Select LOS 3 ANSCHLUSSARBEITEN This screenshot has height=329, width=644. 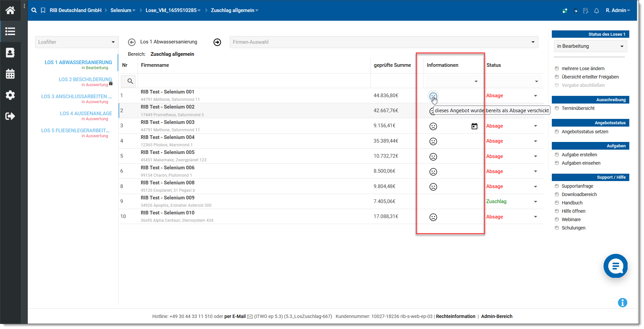tap(76, 97)
